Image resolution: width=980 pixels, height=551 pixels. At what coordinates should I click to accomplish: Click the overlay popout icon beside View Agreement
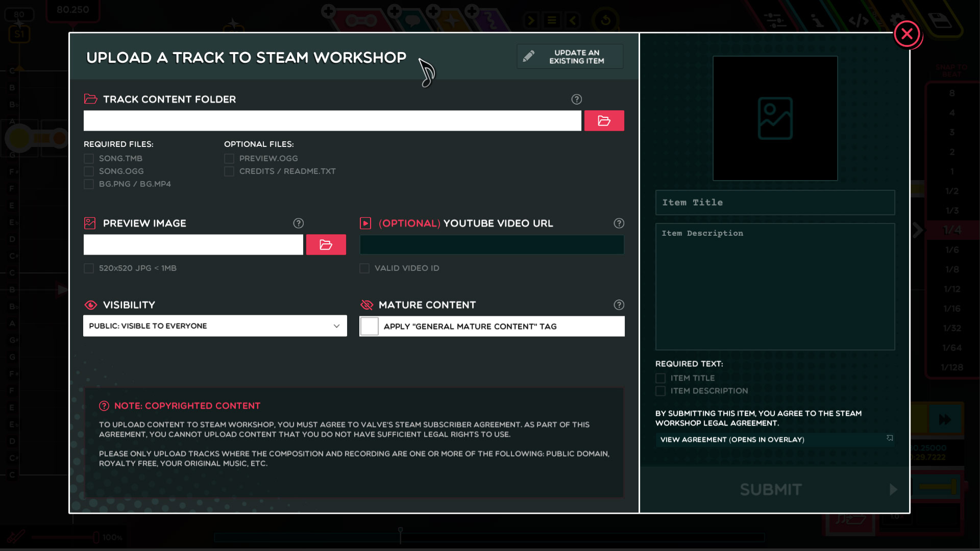click(890, 438)
